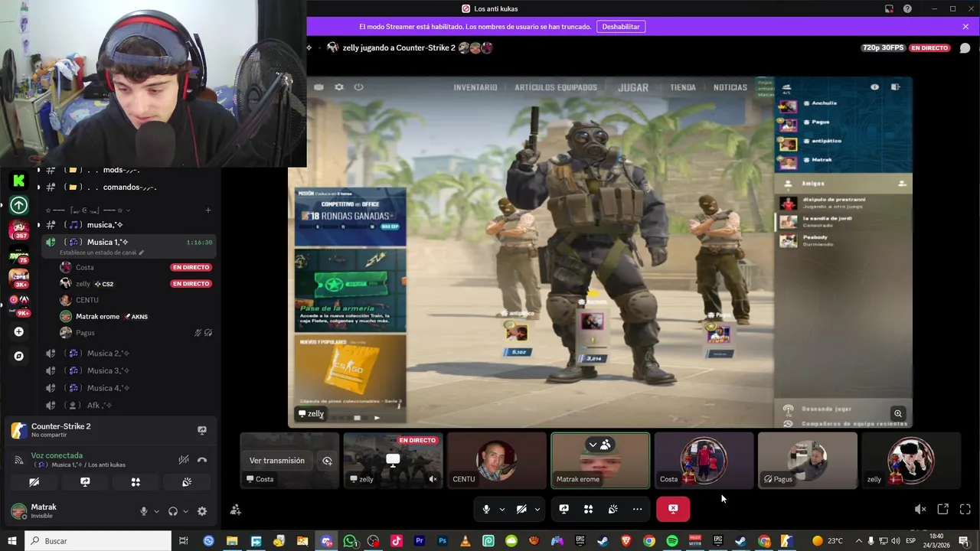
Task: Mute microphone in user panel
Action: 143,511
